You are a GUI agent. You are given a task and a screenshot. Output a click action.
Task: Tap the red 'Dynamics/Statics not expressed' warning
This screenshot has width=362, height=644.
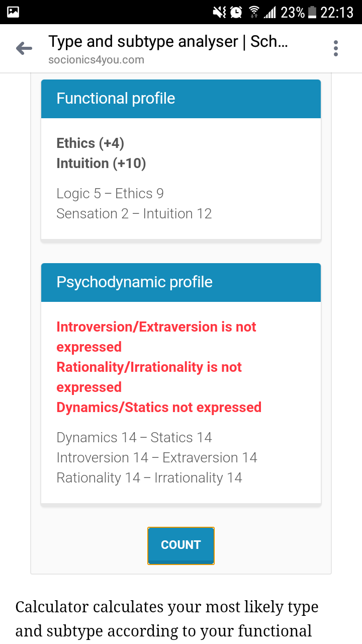tap(159, 408)
